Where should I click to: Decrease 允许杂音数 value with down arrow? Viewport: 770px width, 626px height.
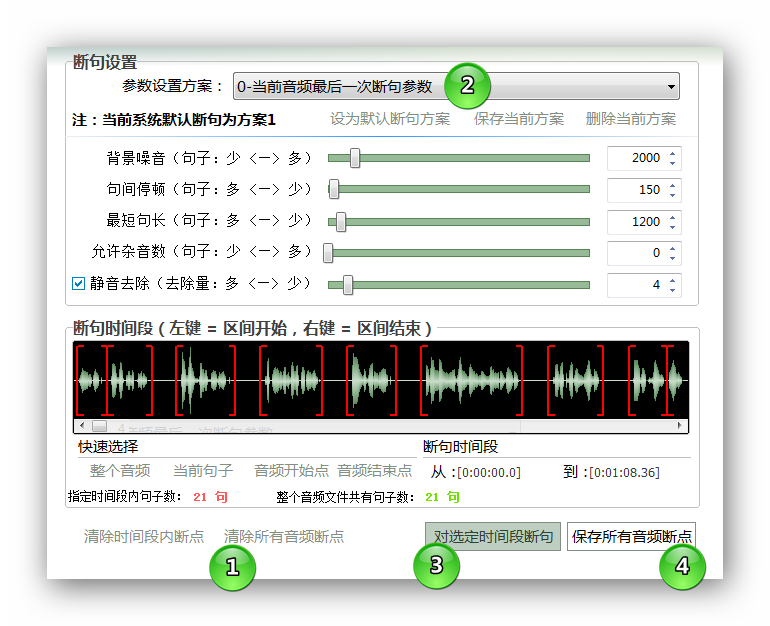(x=672, y=258)
